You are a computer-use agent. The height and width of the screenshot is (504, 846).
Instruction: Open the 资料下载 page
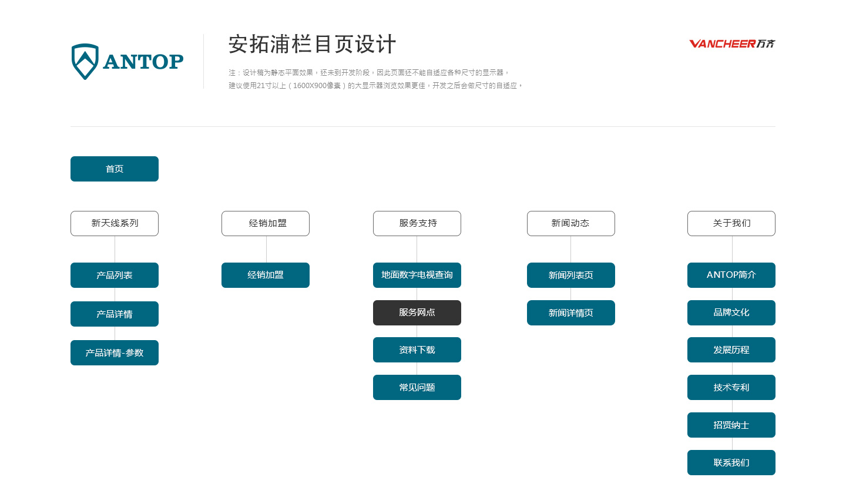pyautogui.click(x=417, y=350)
